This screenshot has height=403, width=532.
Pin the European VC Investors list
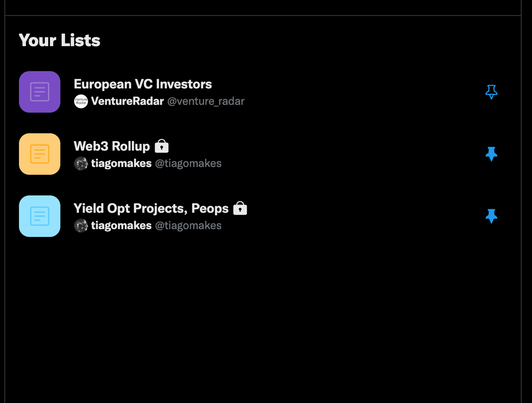point(491,92)
